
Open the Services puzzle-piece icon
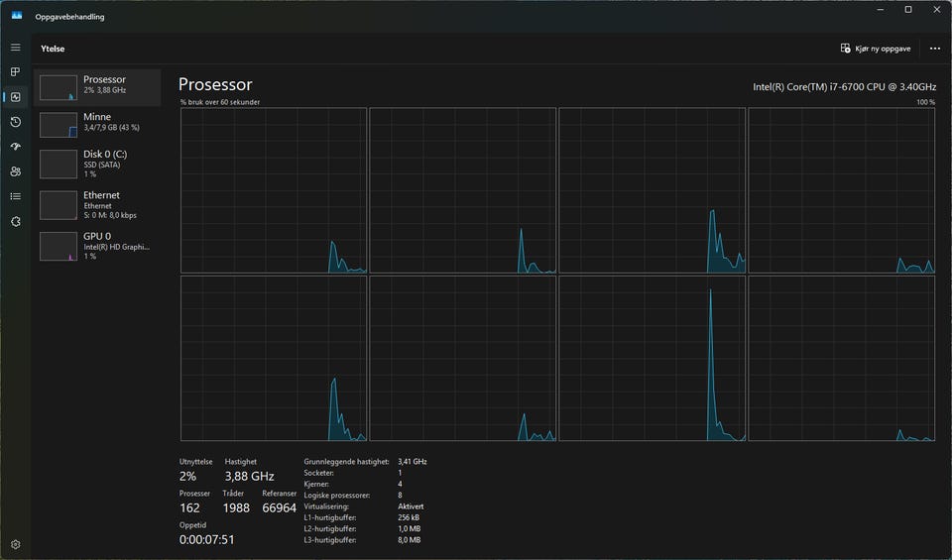point(15,221)
